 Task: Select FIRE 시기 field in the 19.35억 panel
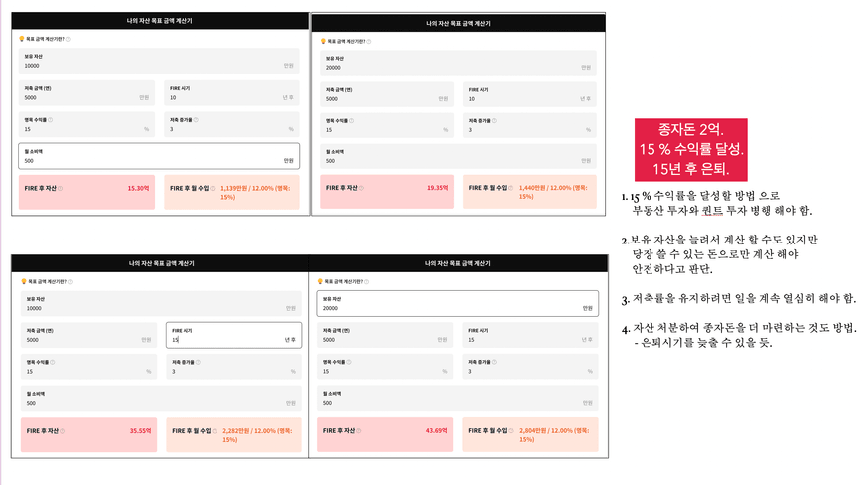(530, 94)
